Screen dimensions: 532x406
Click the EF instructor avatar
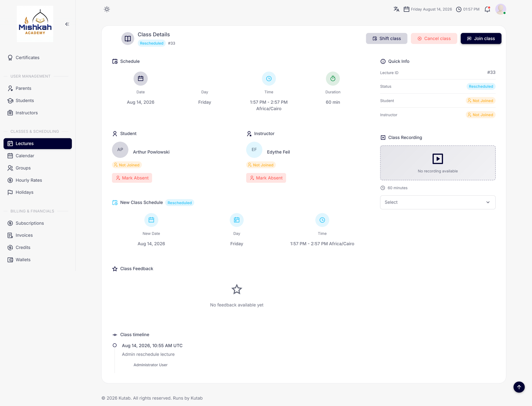254,150
